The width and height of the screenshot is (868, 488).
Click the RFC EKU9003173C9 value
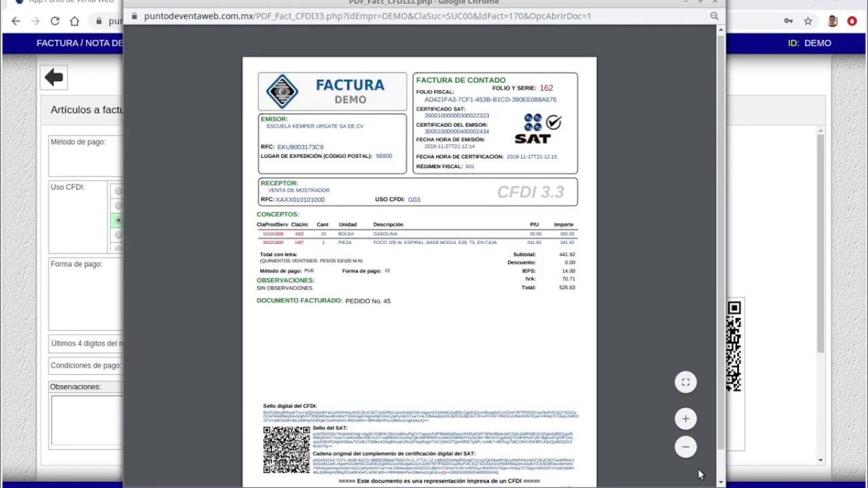coord(300,147)
